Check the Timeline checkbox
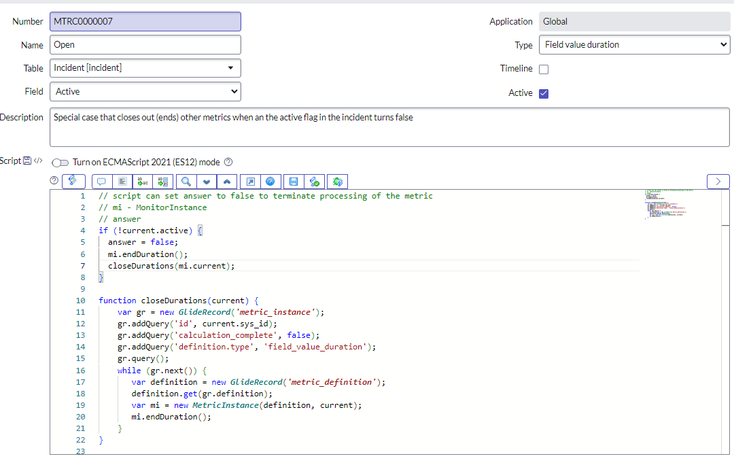 click(x=543, y=69)
